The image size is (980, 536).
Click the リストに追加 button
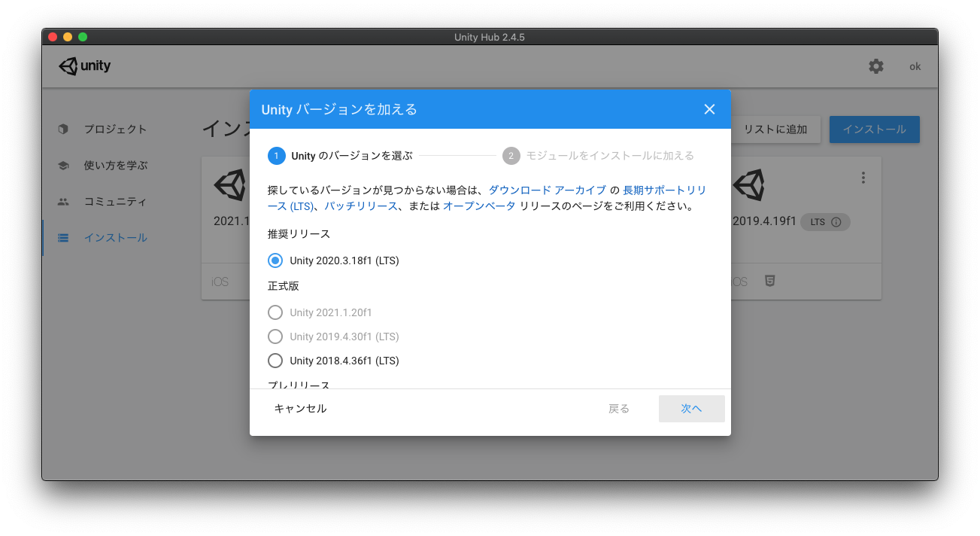point(775,129)
